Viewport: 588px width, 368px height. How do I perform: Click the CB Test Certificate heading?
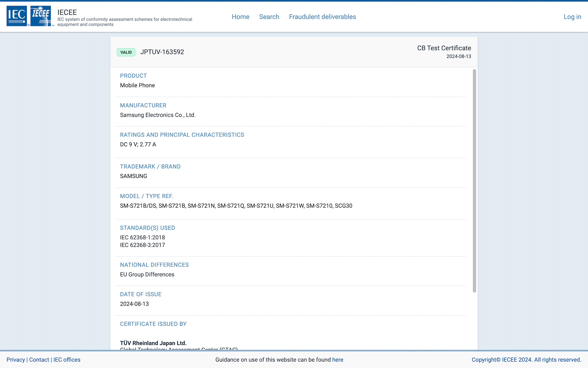point(444,48)
